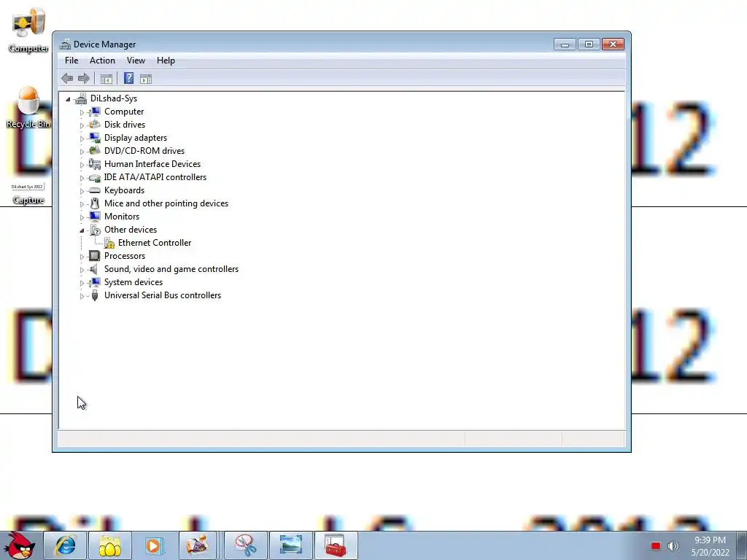Image resolution: width=747 pixels, height=560 pixels.
Task: Open the Snipping Tool scissors taskbar icon
Action: (246, 545)
